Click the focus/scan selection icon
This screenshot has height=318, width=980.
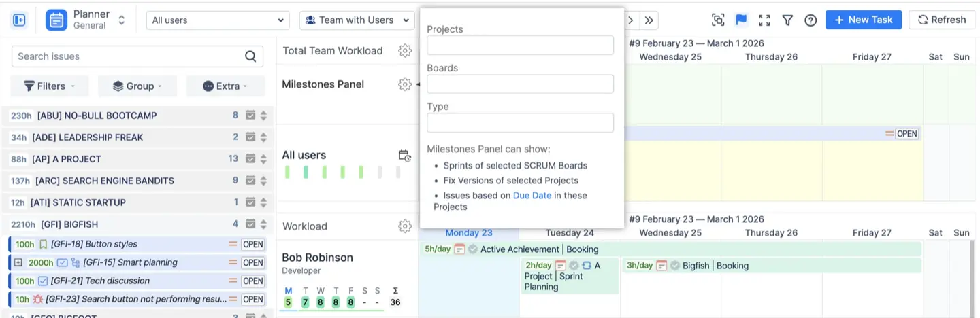pos(718,20)
